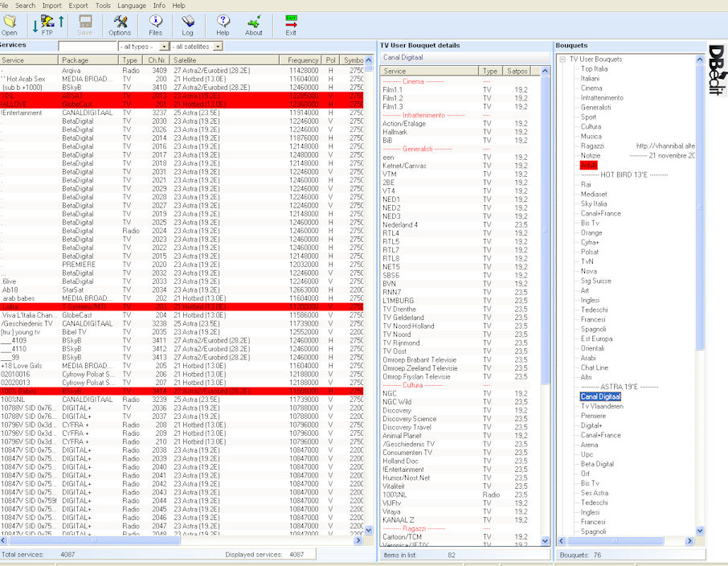This screenshot has width=728, height=566.
Task: Click the bouquet details Type column header
Action: tap(490, 71)
